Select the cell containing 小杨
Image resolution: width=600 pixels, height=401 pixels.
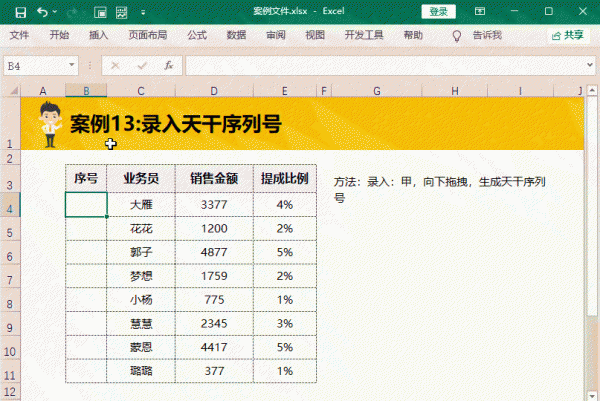click(x=141, y=300)
